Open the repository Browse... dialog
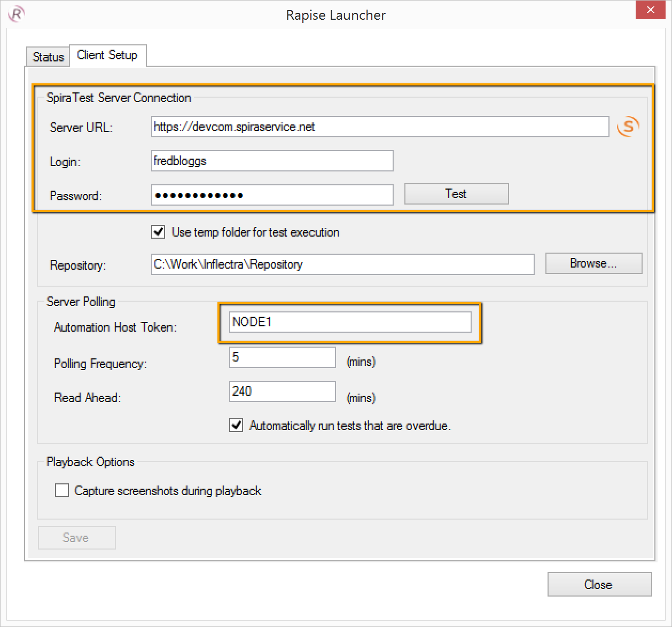 click(593, 263)
